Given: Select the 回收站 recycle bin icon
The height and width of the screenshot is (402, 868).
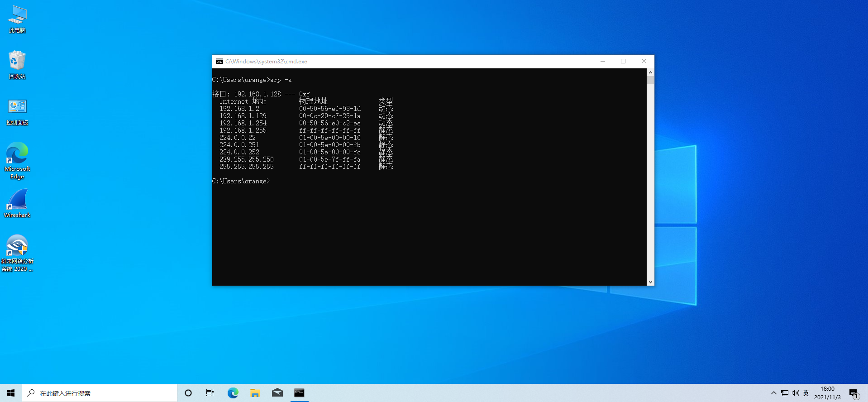Looking at the screenshot, I should click(x=17, y=65).
